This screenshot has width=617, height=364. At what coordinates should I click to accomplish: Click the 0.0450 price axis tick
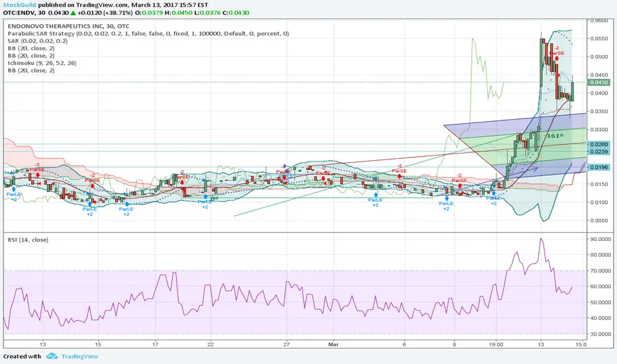(x=599, y=75)
